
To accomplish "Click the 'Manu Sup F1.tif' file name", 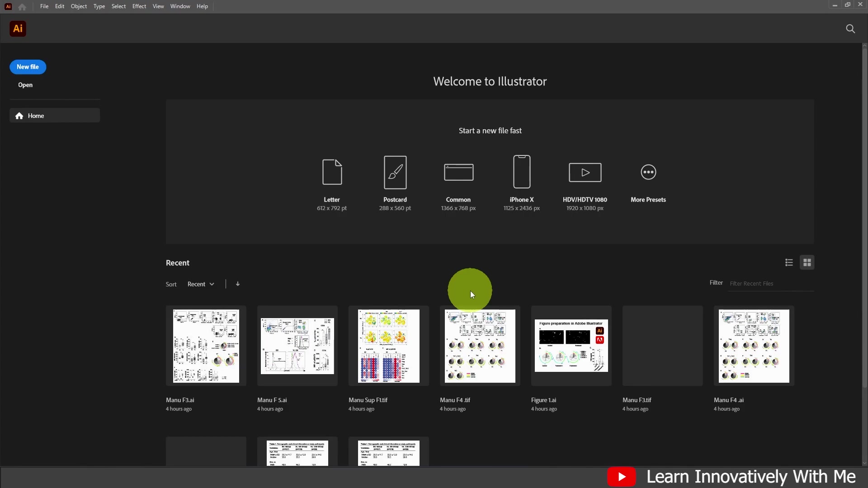I will [368, 400].
